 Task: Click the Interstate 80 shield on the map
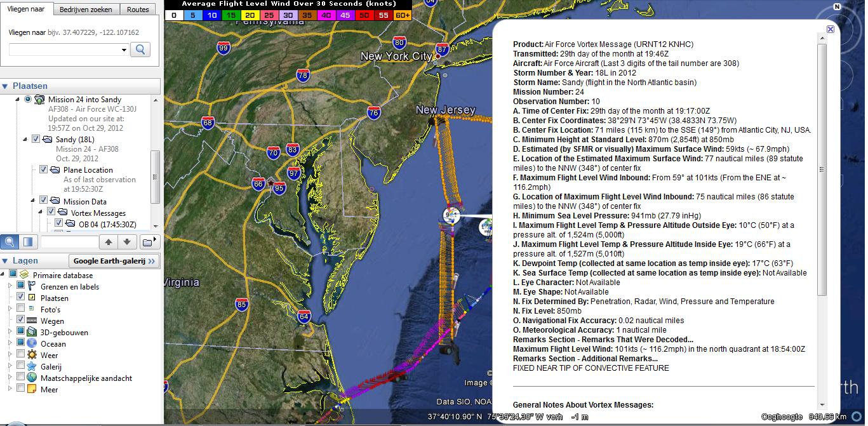point(399,43)
